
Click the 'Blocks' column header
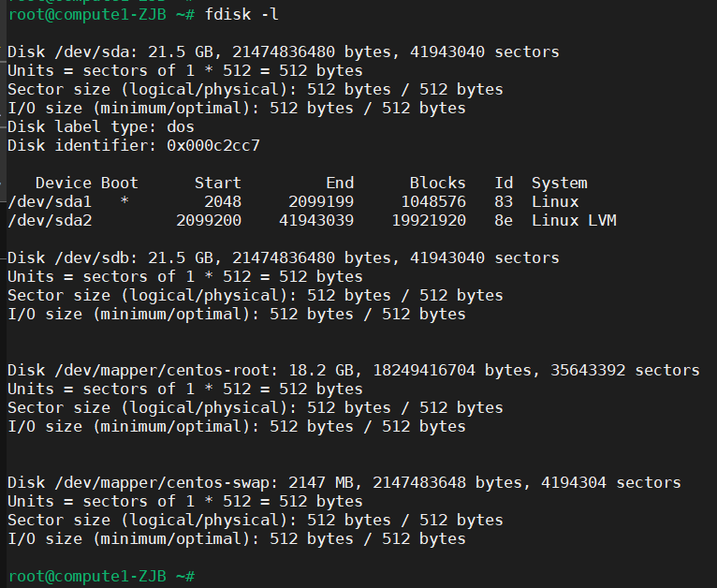click(x=437, y=184)
